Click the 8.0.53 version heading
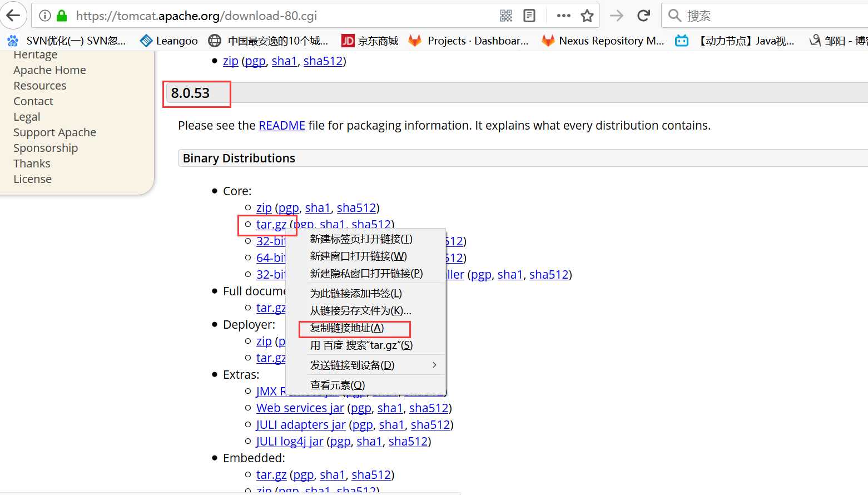The image size is (868, 495). click(x=190, y=93)
